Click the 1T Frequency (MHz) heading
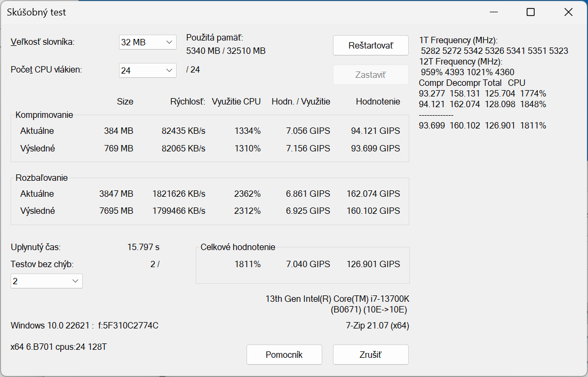The height and width of the screenshot is (377, 588). 458,41
